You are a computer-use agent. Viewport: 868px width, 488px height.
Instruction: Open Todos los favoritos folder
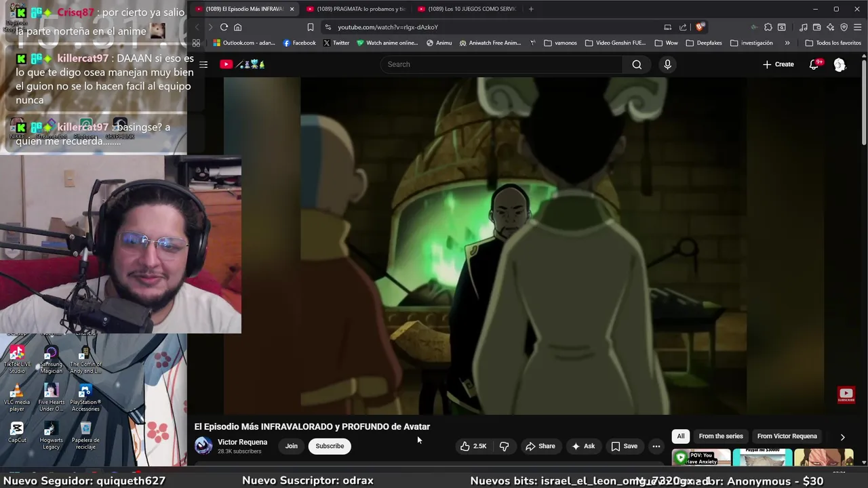coord(833,43)
